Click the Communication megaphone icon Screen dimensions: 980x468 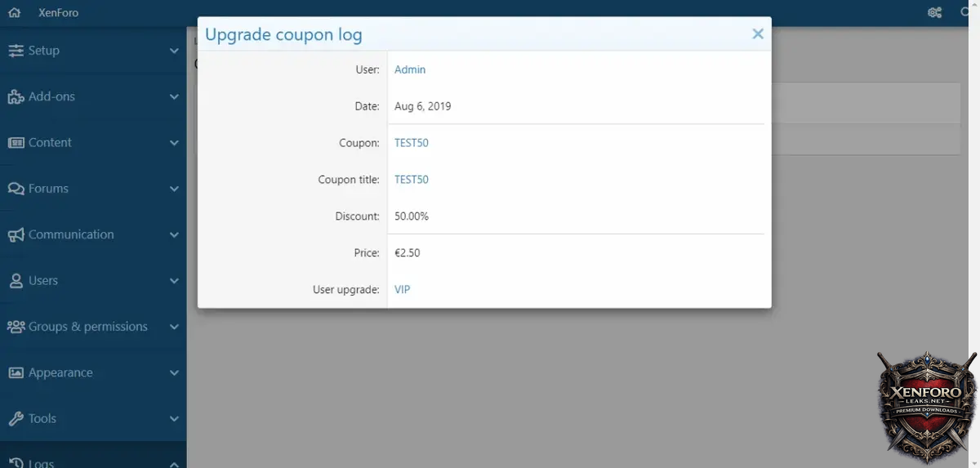point(16,235)
